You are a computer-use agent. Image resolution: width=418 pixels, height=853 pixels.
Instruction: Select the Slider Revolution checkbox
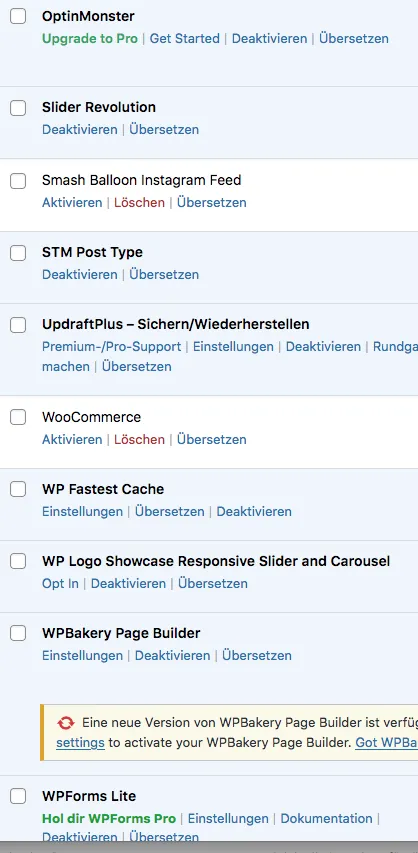[18, 108]
